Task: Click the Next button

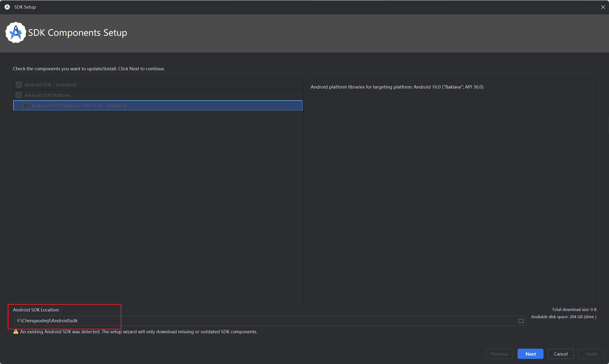Action: tap(530, 354)
